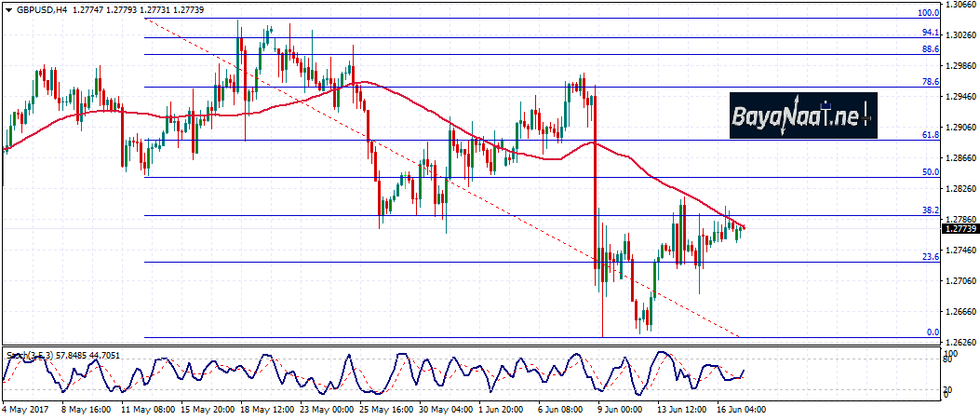Click the 9 Jun 00:00 time label
Screen dimensions: 980x420
pos(620,409)
